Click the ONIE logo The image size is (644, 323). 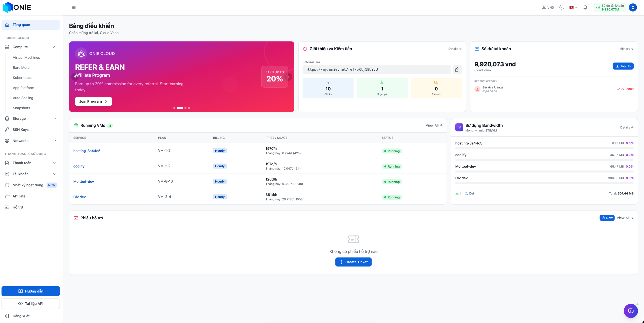point(17,7)
